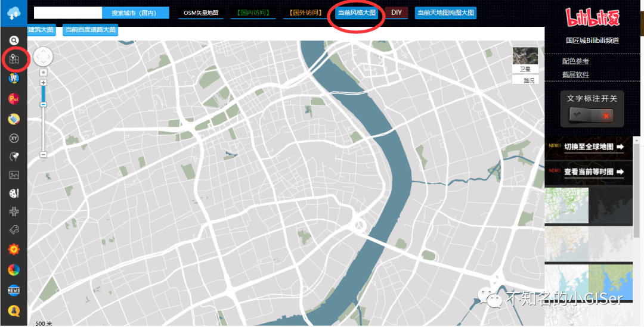Screen dimensions: 644x327
Task: Toggle the 路况 traffic layer
Action: (525, 80)
